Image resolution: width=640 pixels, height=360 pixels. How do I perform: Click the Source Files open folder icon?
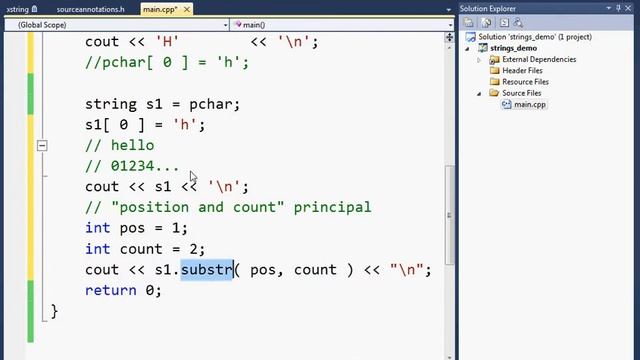pyautogui.click(x=494, y=93)
